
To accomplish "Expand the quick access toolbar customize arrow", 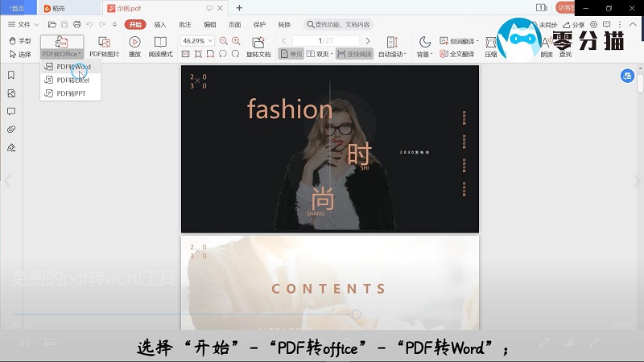I will [114, 25].
